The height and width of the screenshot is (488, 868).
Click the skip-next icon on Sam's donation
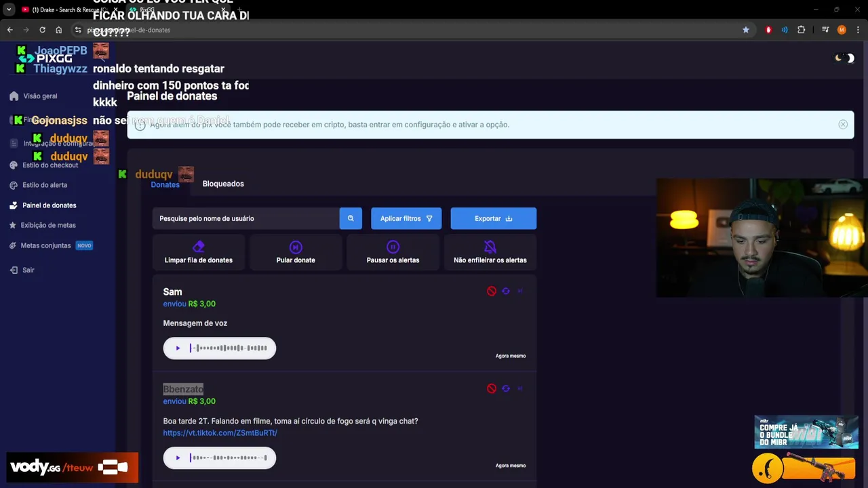coord(520,291)
